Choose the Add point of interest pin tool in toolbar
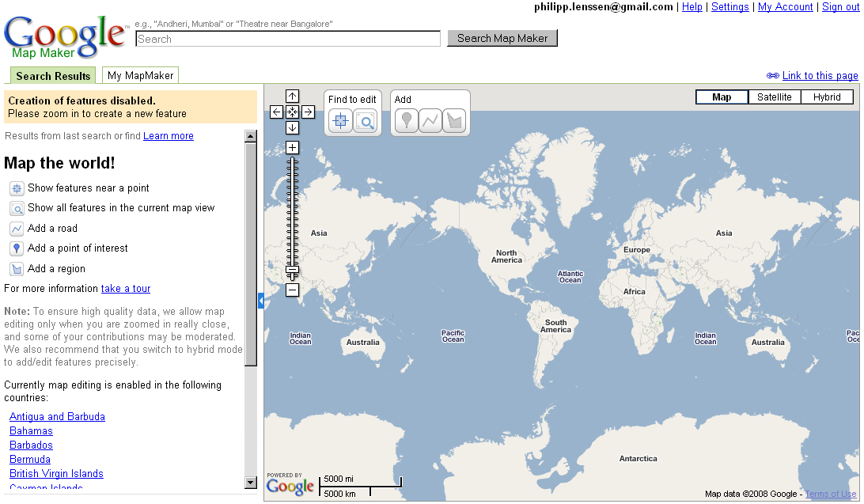The image size is (864, 504). (x=406, y=120)
